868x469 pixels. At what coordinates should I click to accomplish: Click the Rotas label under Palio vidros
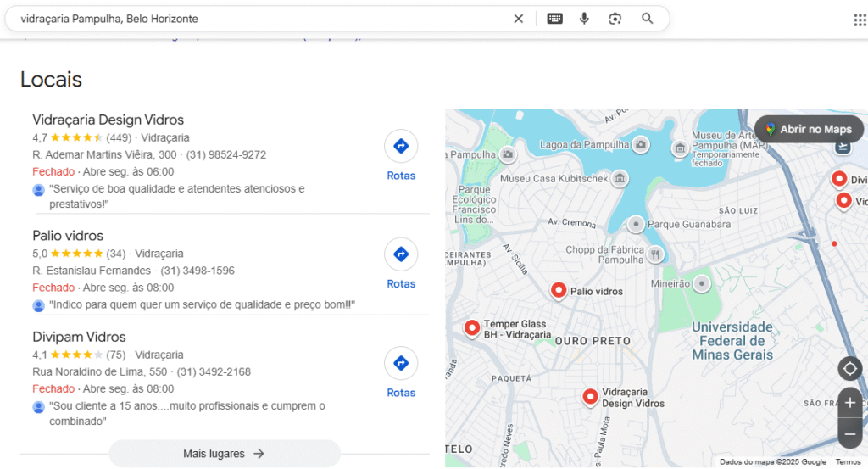click(401, 283)
